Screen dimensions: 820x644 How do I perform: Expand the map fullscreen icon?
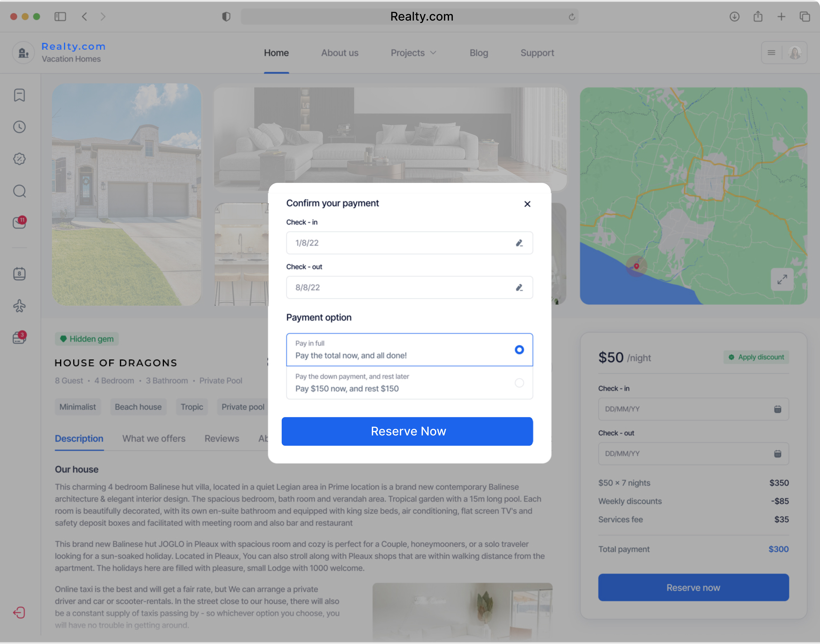(x=782, y=279)
